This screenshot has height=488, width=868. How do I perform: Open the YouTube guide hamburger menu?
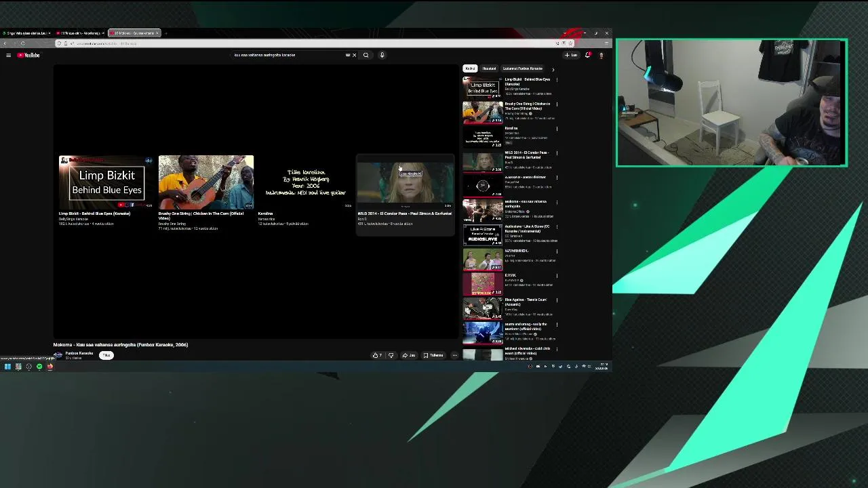tap(8, 55)
